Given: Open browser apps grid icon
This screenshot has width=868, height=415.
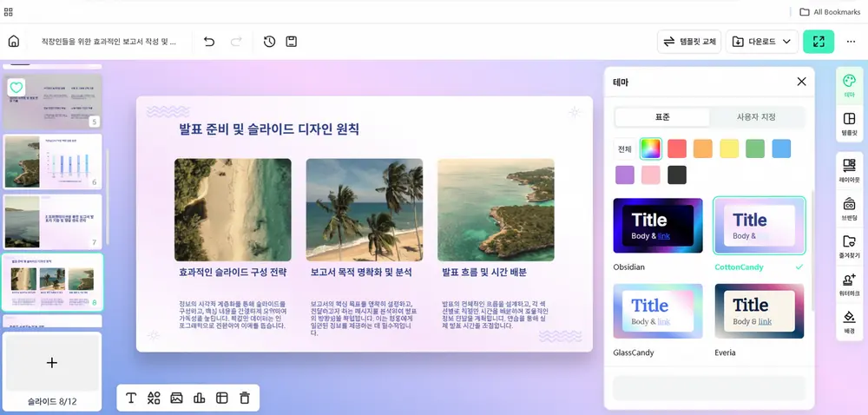Looking at the screenshot, I should 9,11.
